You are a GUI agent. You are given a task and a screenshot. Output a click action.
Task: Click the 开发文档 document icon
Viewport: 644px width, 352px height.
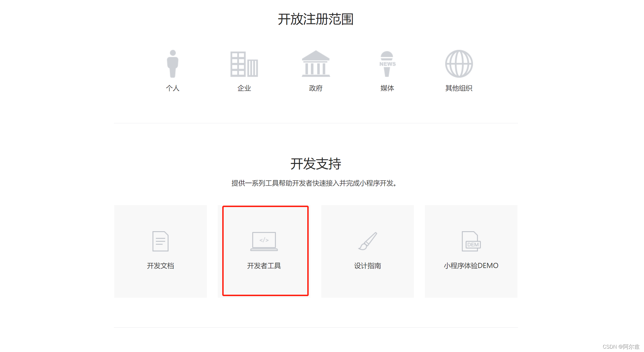pyautogui.click(x=160, y=241)
